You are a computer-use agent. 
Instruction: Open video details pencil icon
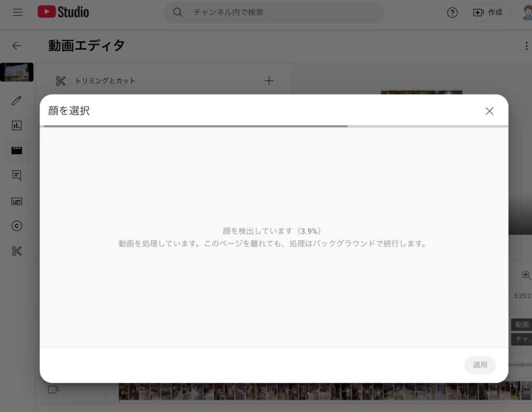[x=17, y=100]
